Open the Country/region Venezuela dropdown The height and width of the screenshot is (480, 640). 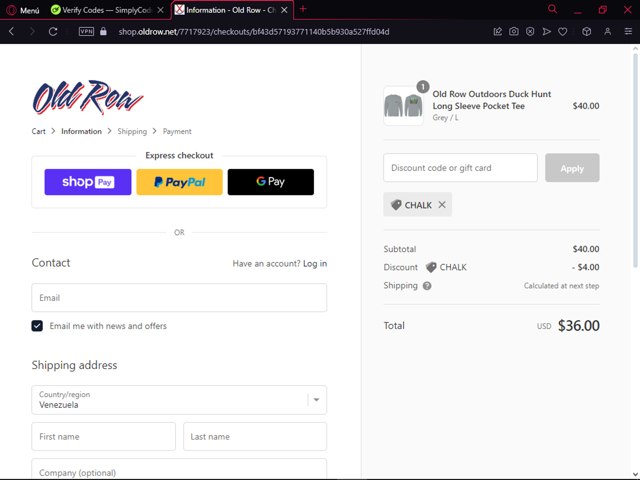tap(179, 400)
